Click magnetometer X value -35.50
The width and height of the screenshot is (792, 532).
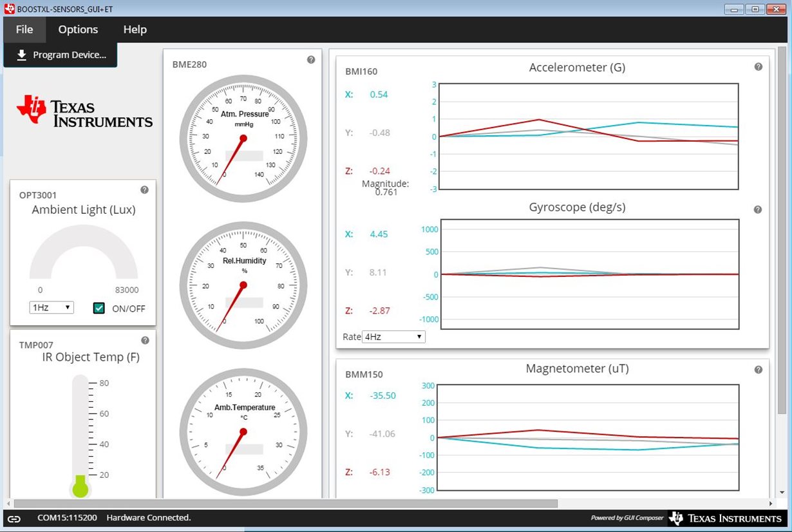coord(383,395)
